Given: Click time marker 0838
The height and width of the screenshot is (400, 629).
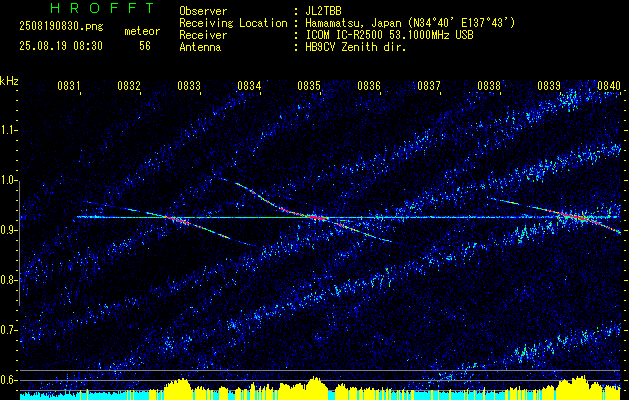Looking at the screenshot, I should (x=489, y=86).
